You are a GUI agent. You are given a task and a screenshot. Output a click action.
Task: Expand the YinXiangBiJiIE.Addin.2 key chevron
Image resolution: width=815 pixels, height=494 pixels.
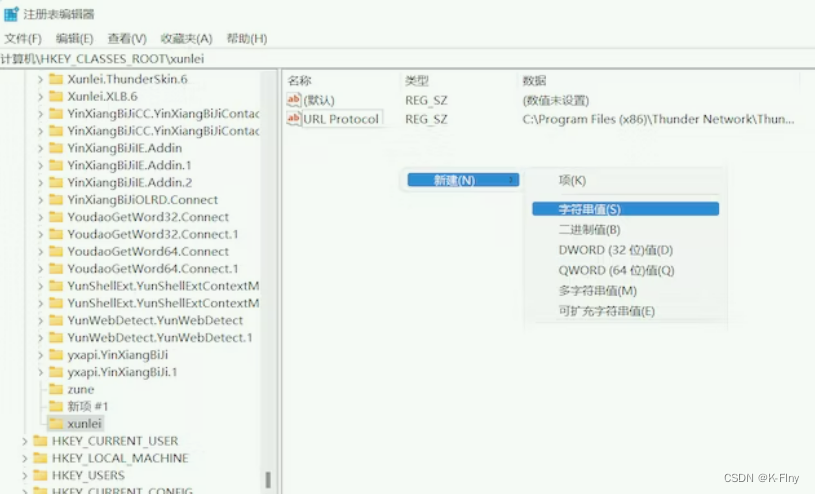coord(41,183)
